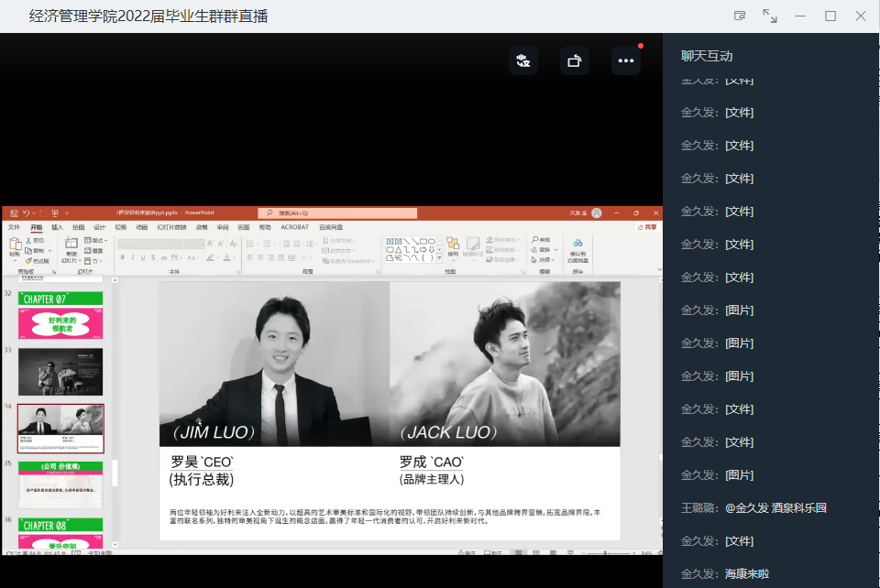This screenshot has width=880, height=588.
Task: Select the CHAPTER 07 slide thumbnail
Action: (60, 315)
